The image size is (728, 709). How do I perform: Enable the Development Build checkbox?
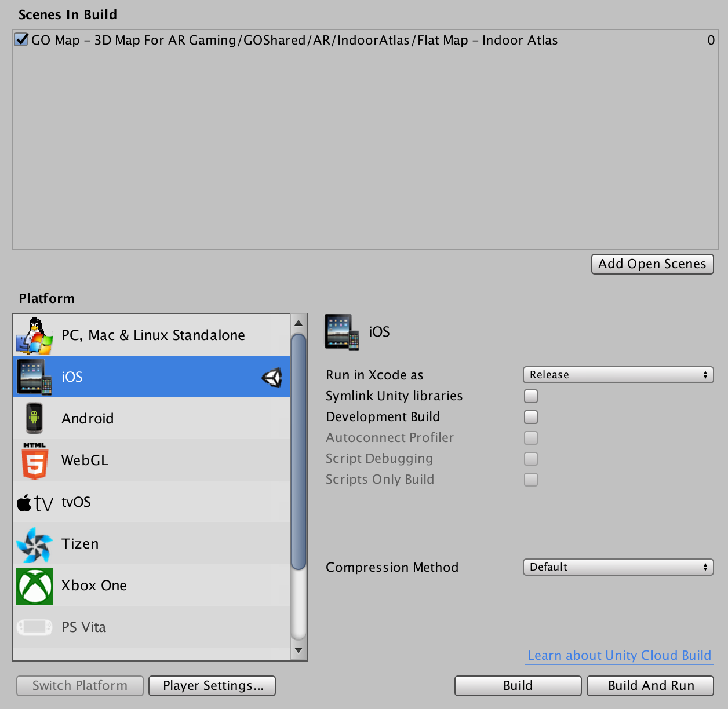(x=530, y=416)
